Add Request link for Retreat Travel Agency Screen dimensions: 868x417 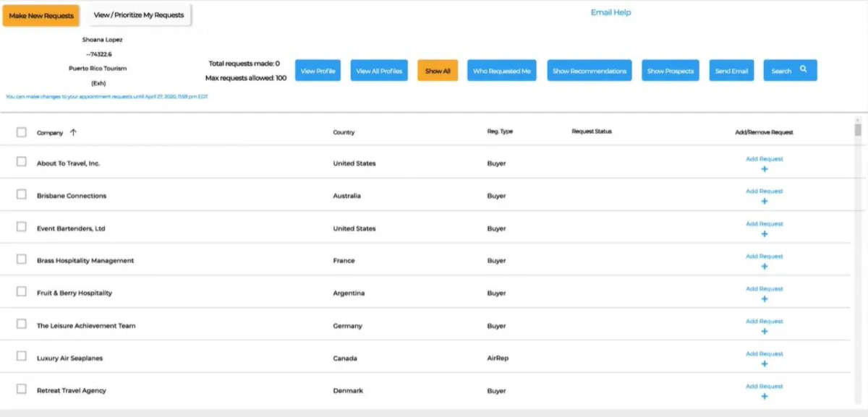pos(765,387)
